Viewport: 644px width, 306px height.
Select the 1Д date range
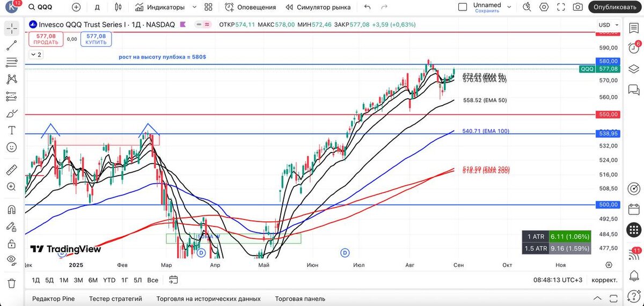pos(36,280)
